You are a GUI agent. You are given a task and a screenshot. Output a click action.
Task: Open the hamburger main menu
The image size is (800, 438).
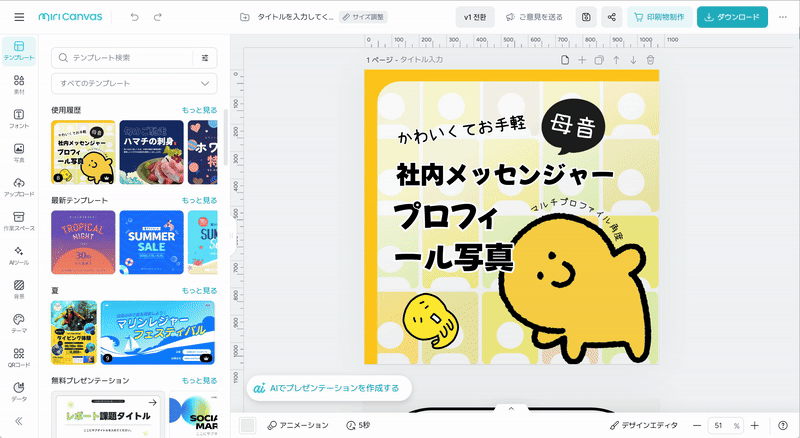pos(20,17)
